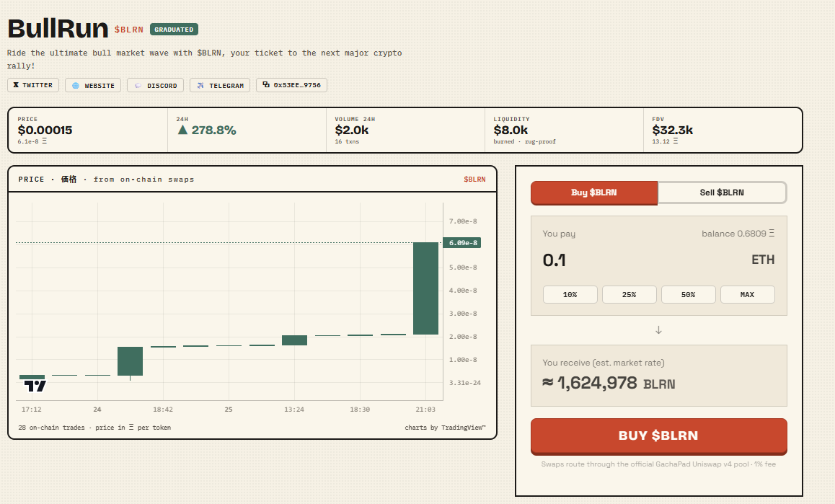Screen dimensions: 835x504
Task: Click the tall green candle at 21:03
Action: [x=425, y=288]
